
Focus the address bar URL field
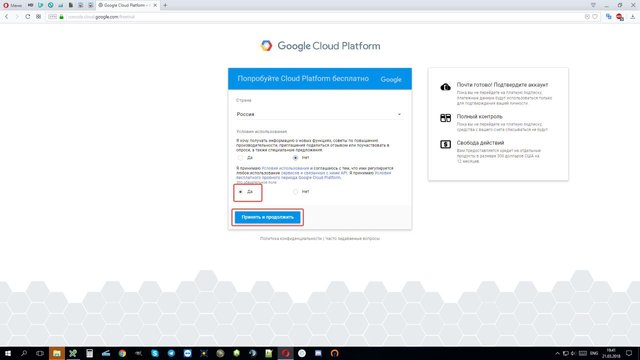pyautogui.click(x=322, y=17)
